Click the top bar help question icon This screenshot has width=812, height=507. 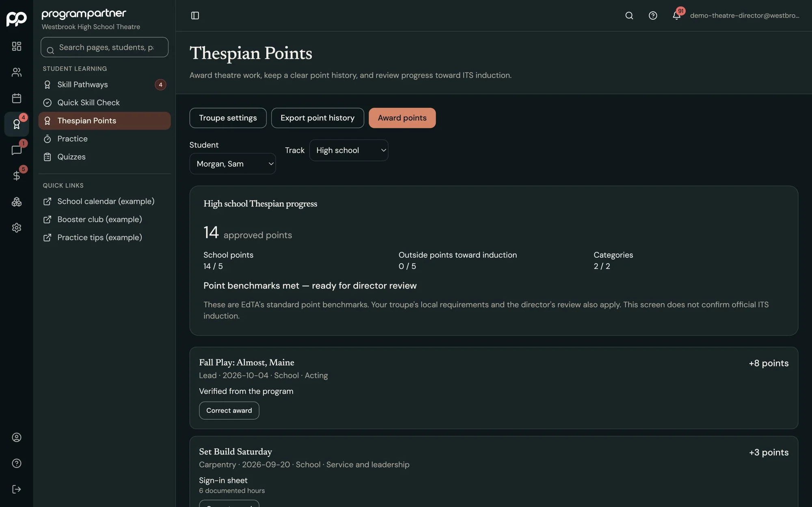coord(653,15)
